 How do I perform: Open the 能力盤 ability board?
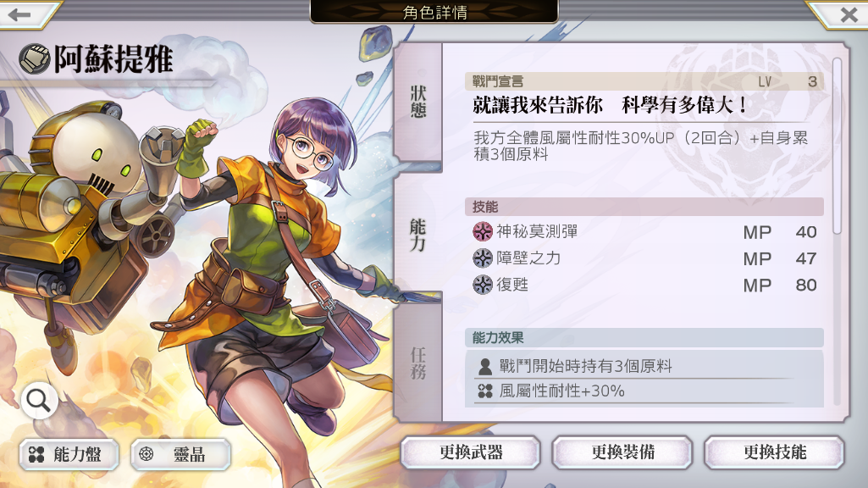(x=69, y=455)
